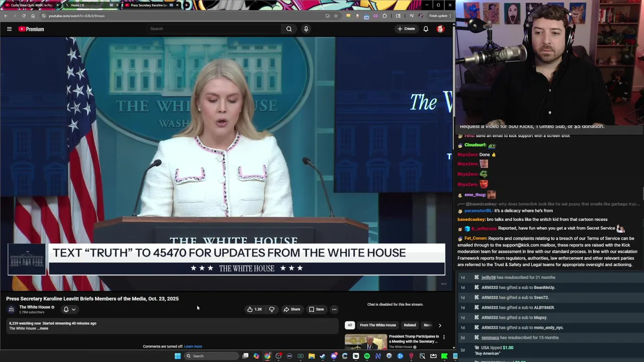Open the browser extensions puzzle icon

[385, 16]
